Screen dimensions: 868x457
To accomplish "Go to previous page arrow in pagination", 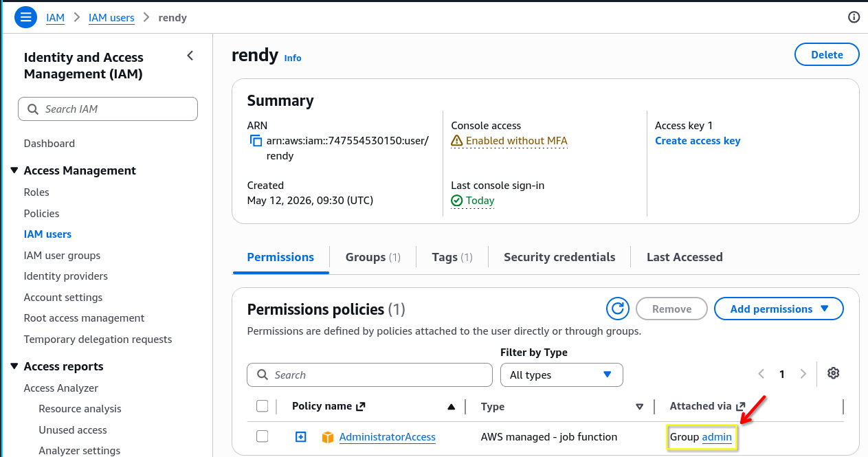I will [x=761, y=375].
